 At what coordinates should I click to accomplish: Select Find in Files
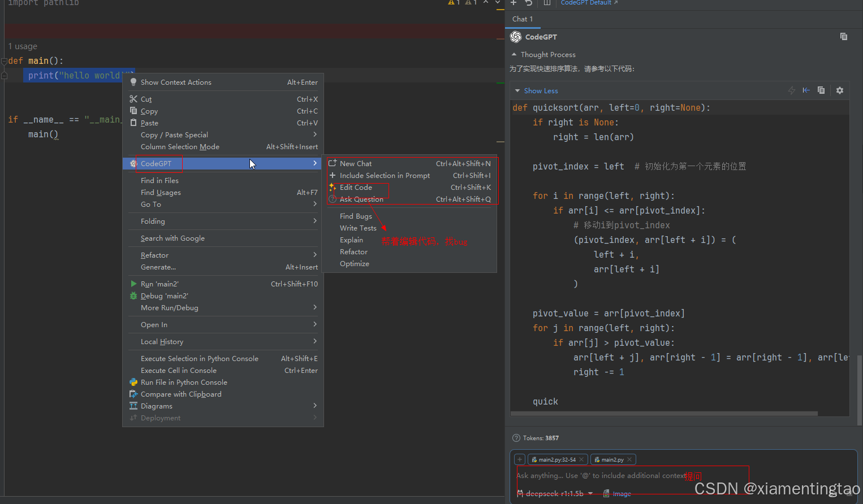point(223,181)
